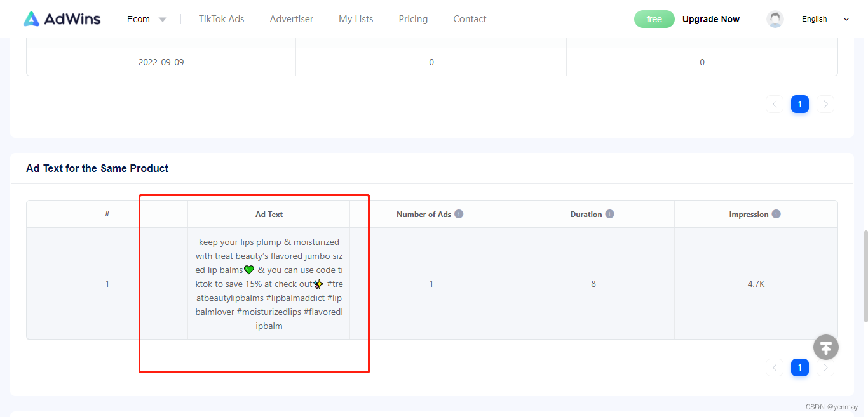Go to TikTok Ads page

[x=221, y=19]
